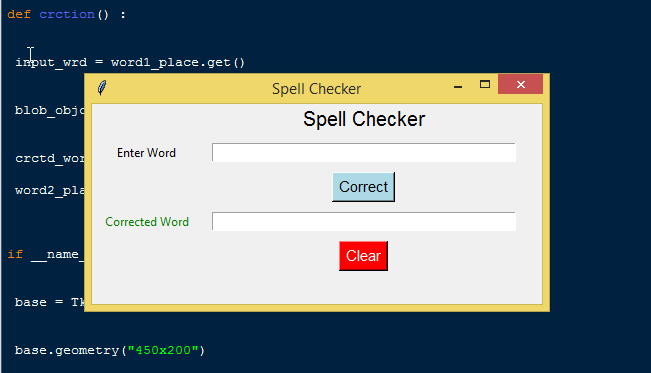
Task: Click the 'base = Tk' code line
Action: tap(49, 302)
